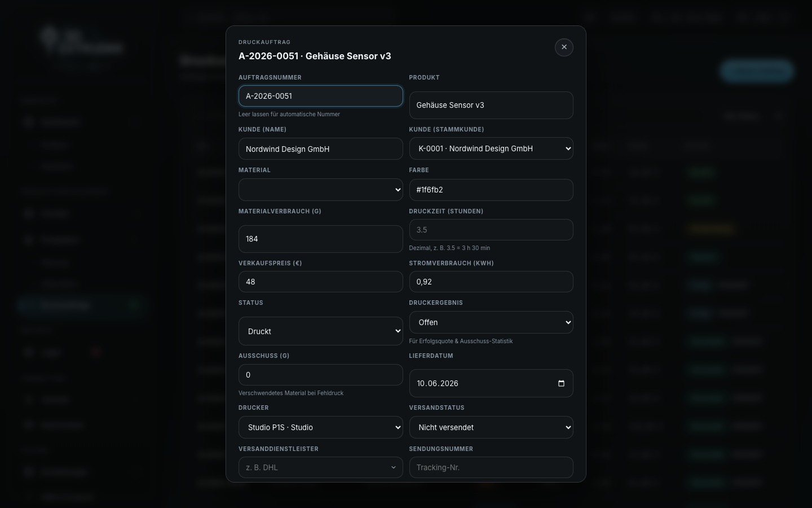Click the Ausschuss (g) field
This screenshot has height=508, width=812.
pos(320,375)
